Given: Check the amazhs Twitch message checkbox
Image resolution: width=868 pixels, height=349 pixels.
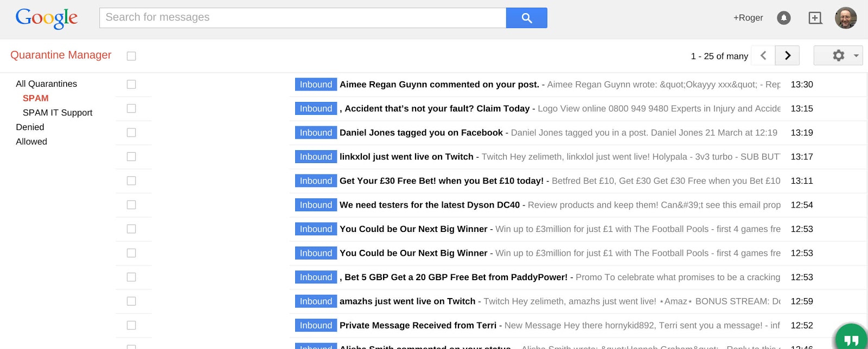Looking at the screenshot, I should click(x=131, y=301).
